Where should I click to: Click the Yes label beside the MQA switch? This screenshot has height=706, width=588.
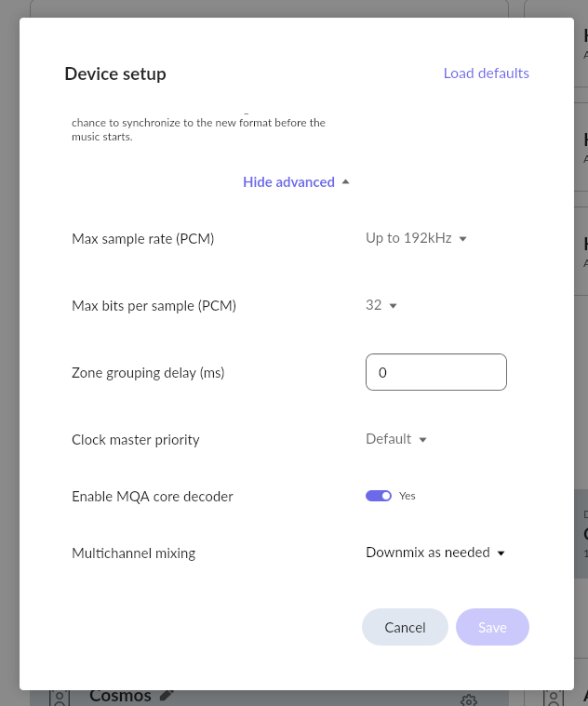[407, 496]
